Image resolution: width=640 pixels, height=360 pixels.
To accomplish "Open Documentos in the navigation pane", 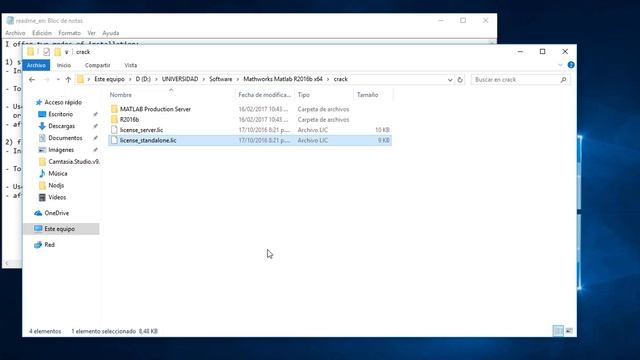I will point(65,138).
